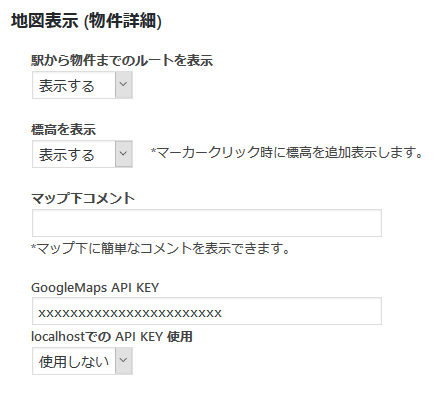Click the マップ下コメント label
The image size is (443, 394).
coord(83,198)
